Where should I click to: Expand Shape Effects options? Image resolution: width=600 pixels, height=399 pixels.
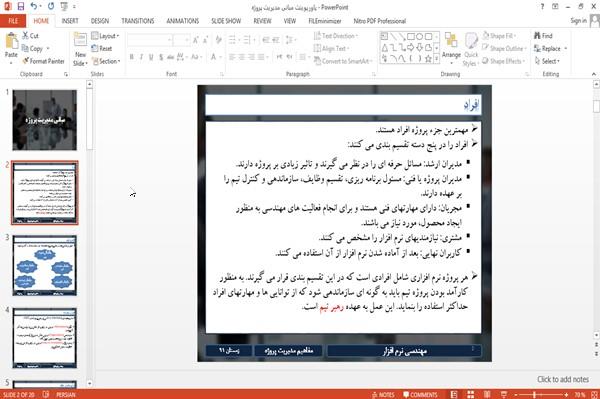[x=504, y=61]
